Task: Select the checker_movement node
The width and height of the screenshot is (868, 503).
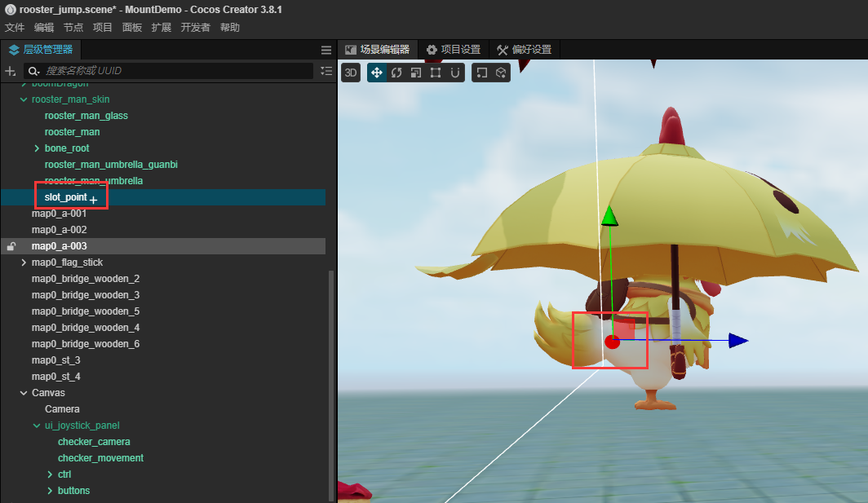Action: (x=101, y=458)
